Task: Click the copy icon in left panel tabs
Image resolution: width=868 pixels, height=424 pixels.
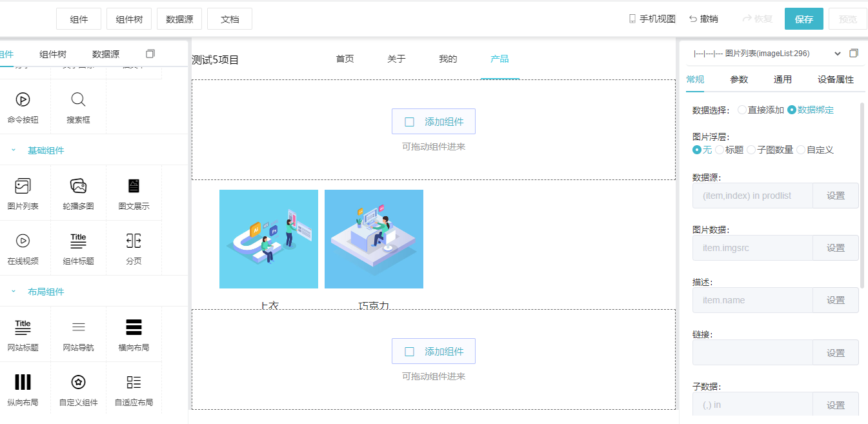Action: point(150,54)
